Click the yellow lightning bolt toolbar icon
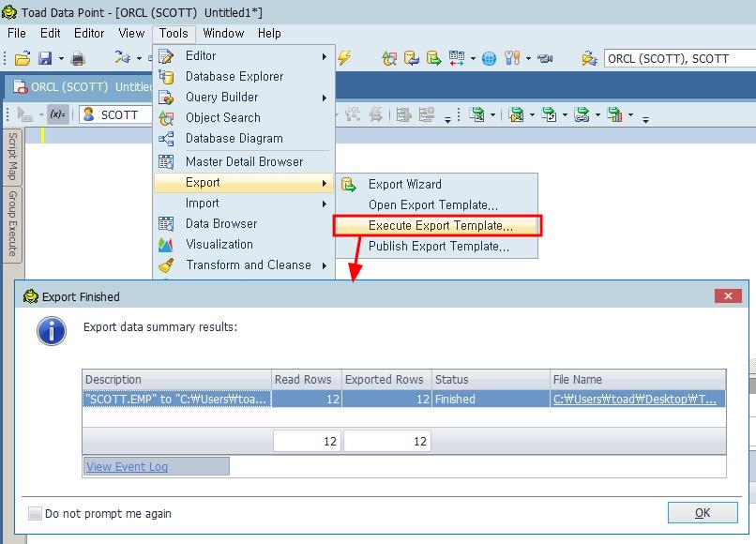Screen dimensions: 756x544 [x=344, y=58]
